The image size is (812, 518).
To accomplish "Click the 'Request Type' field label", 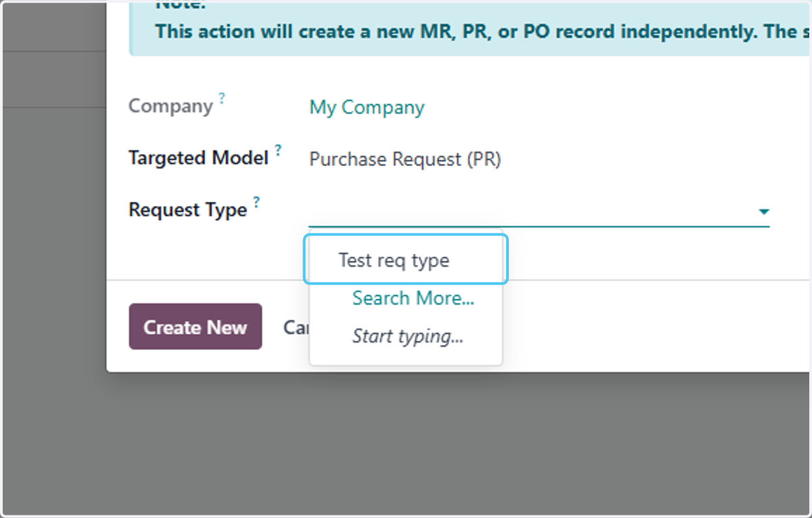I will pos(188,210).
